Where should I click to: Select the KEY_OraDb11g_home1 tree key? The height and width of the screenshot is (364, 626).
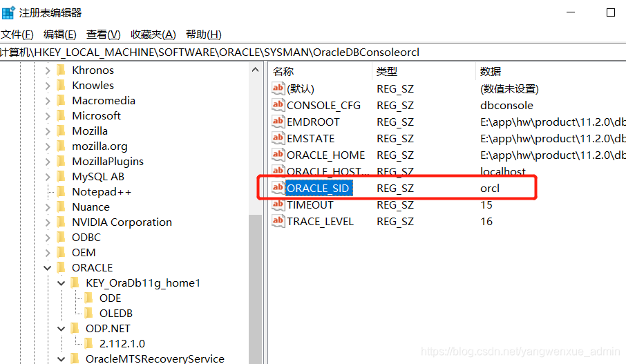143,283
